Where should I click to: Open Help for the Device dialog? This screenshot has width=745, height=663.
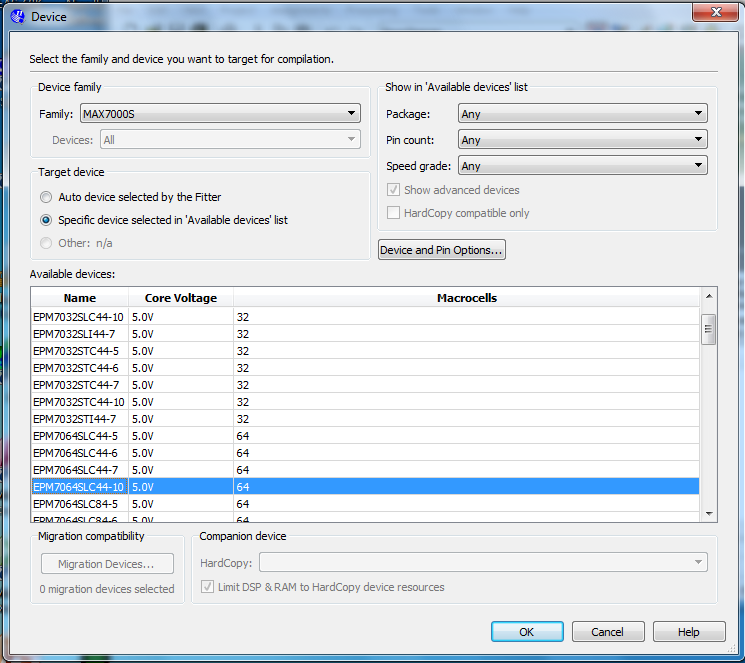688,632
